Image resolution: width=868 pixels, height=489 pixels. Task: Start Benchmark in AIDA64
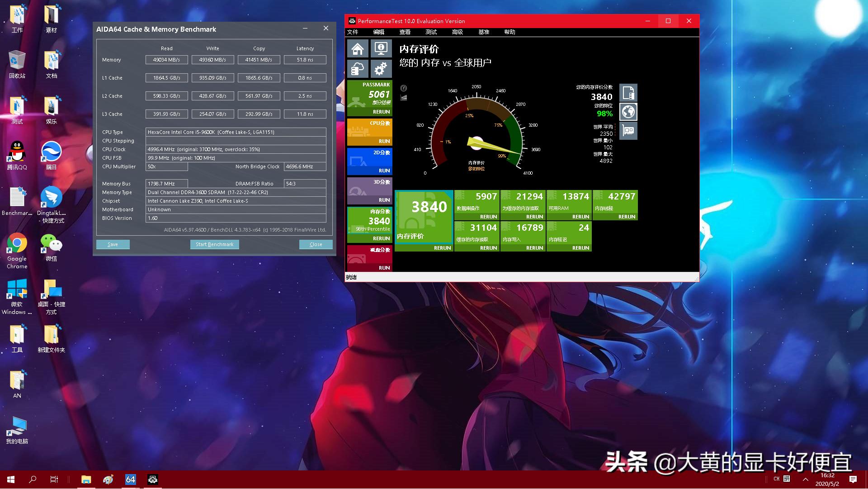[214, 244]
